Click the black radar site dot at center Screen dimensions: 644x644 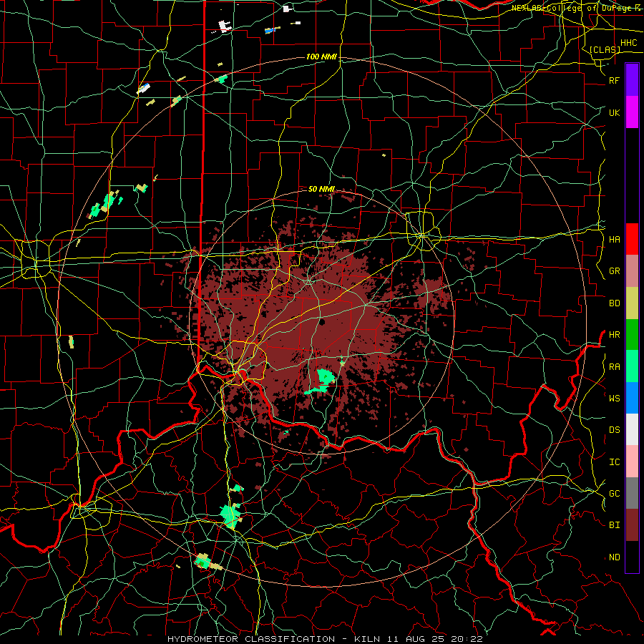click(322, 321)
